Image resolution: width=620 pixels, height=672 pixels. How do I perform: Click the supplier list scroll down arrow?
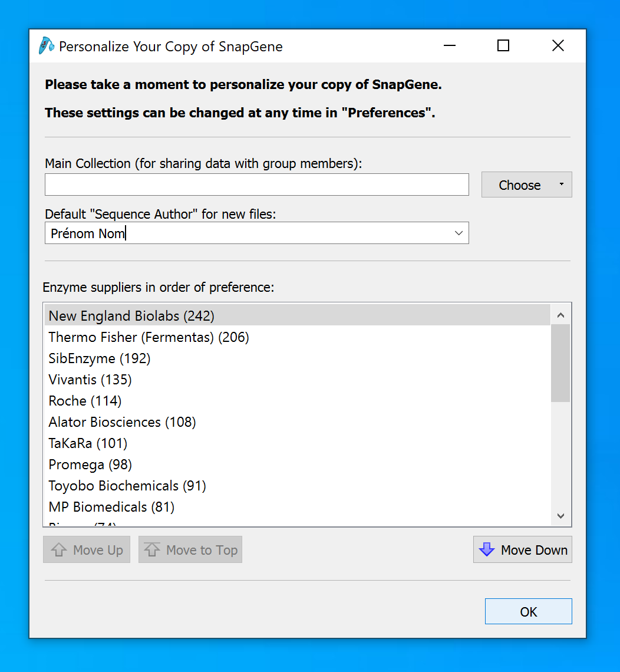point(560,516)
